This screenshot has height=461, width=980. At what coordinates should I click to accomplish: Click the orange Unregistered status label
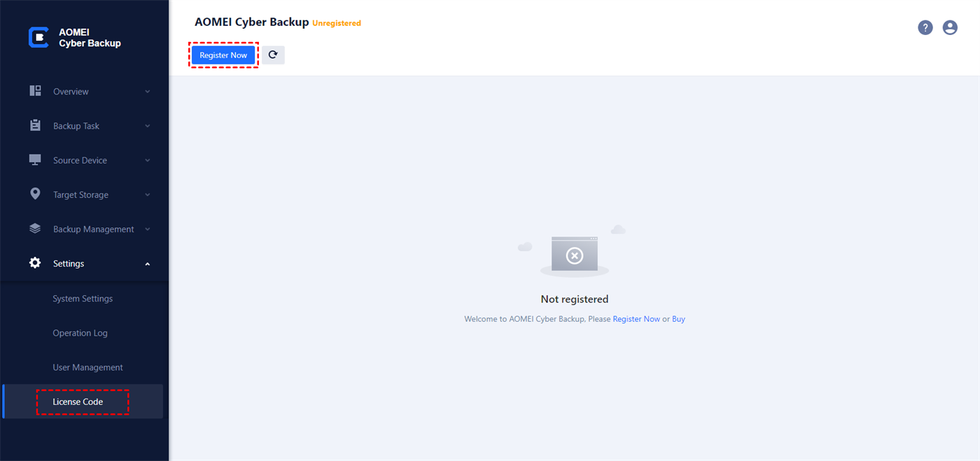point(337,23)
